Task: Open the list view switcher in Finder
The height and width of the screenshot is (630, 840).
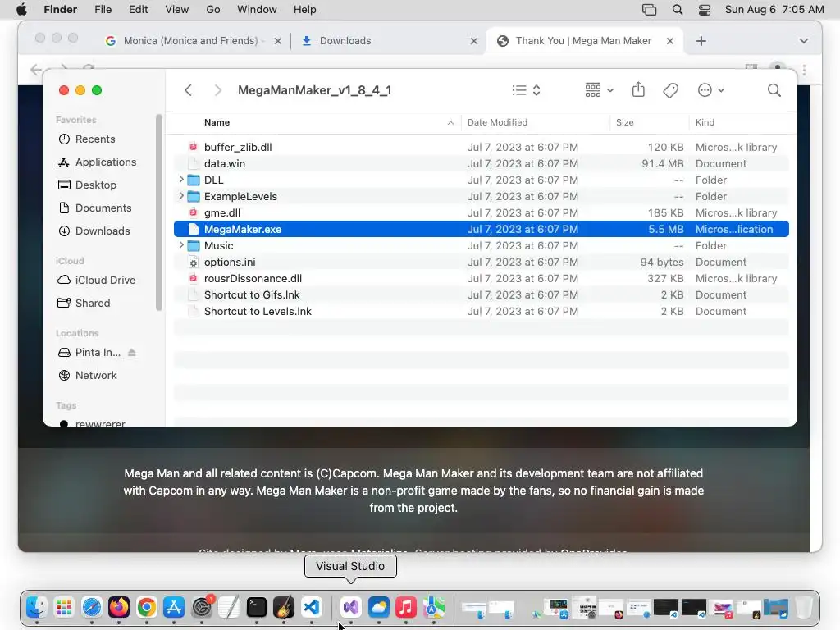Action: pos(526,90)
